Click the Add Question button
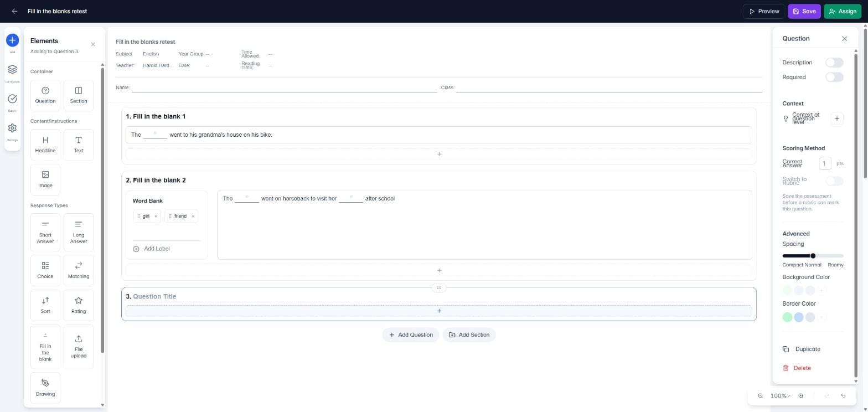Viewport: 868px width, 412px height. [411, 335]
